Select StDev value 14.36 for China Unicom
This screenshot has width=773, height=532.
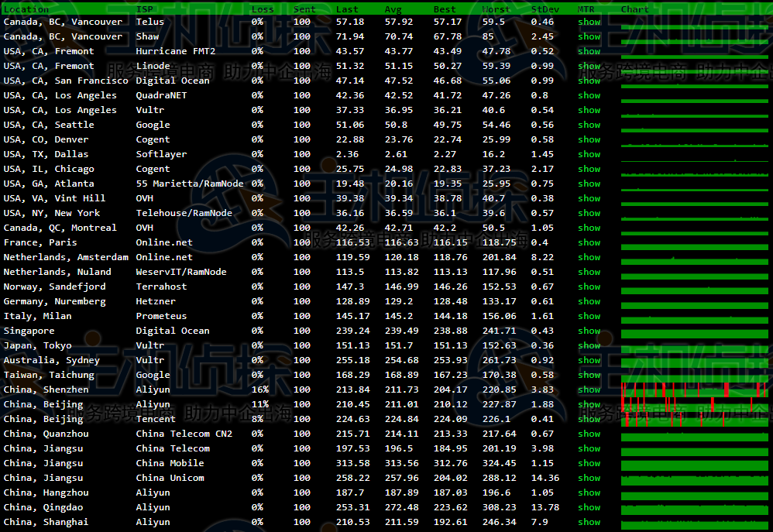click(545, 479)
